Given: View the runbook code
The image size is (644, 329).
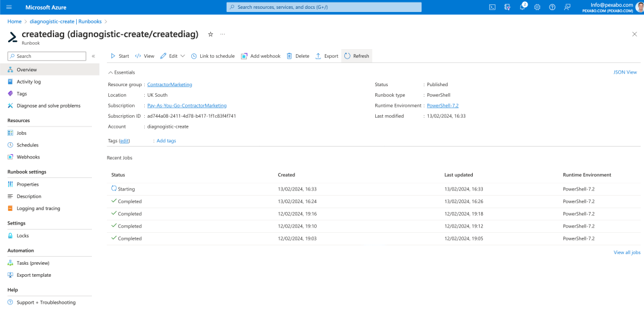Looking at the screenshot, I should pos(145,56).
